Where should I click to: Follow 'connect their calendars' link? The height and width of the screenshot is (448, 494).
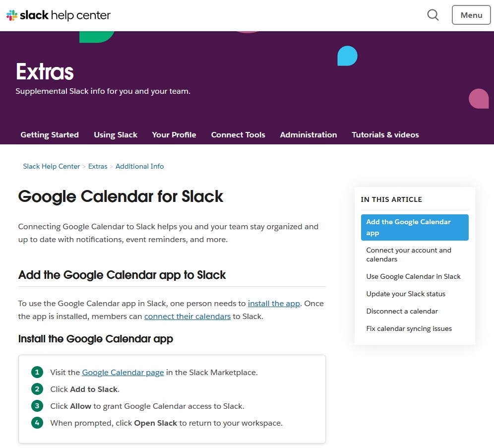[x=187, y=317]
